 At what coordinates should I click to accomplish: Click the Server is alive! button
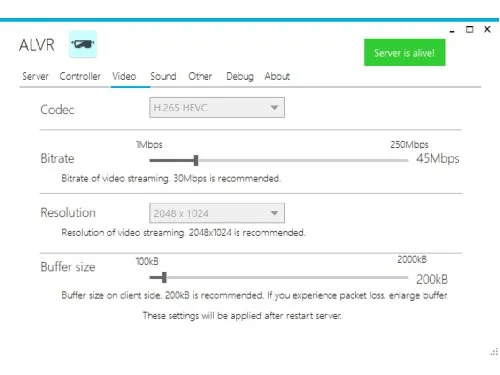(x=404, y=52)
